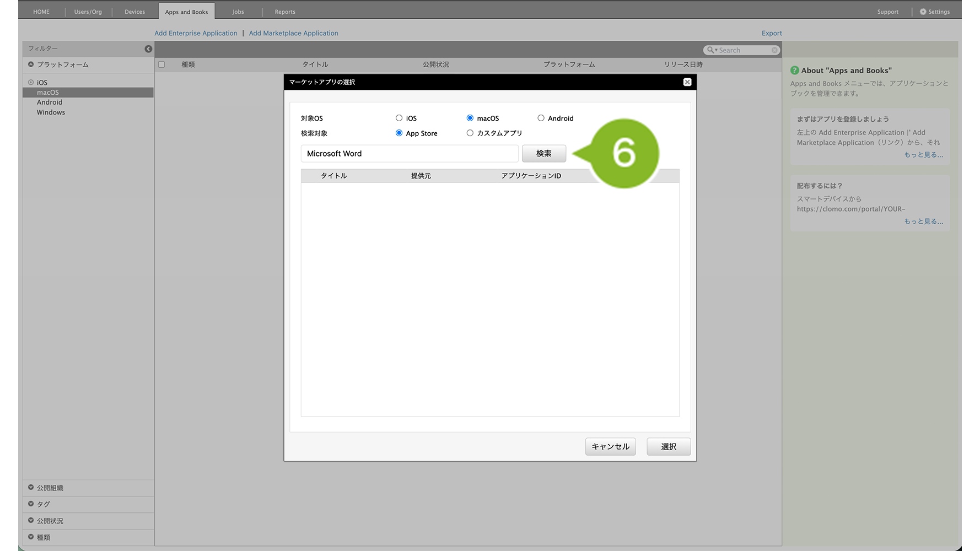Click the 選択 button
This screenshot has height=551, width=980.
pos(669,446)
